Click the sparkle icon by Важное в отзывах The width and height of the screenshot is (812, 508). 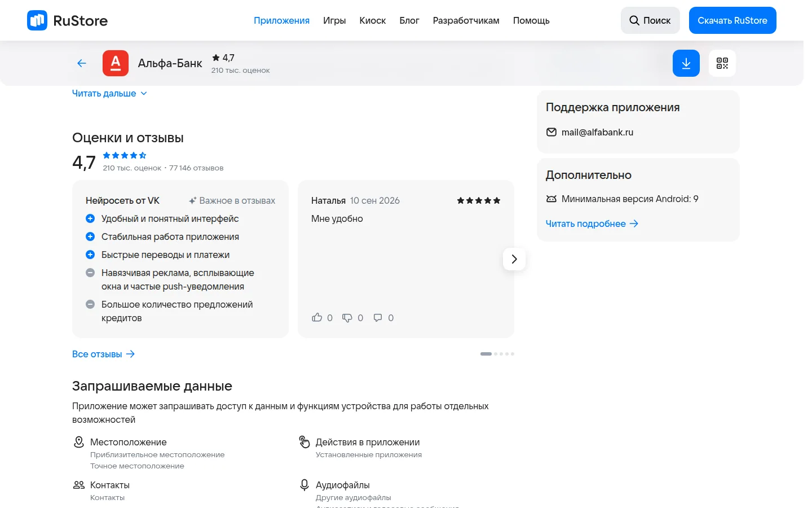tap(193, 200)
